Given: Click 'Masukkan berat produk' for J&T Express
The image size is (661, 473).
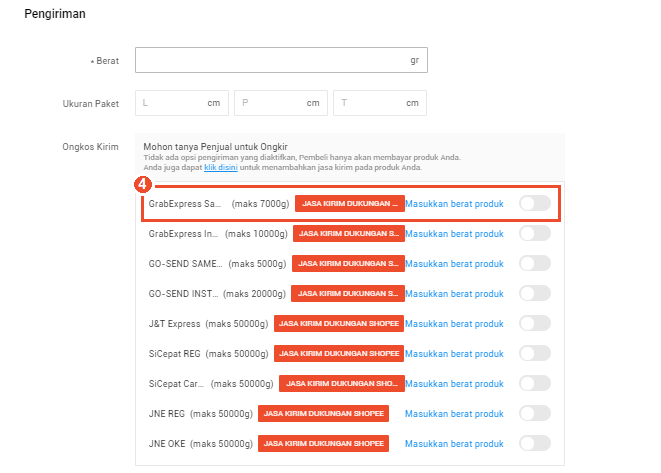Looking at the screenshot, I should pos(454,324).
